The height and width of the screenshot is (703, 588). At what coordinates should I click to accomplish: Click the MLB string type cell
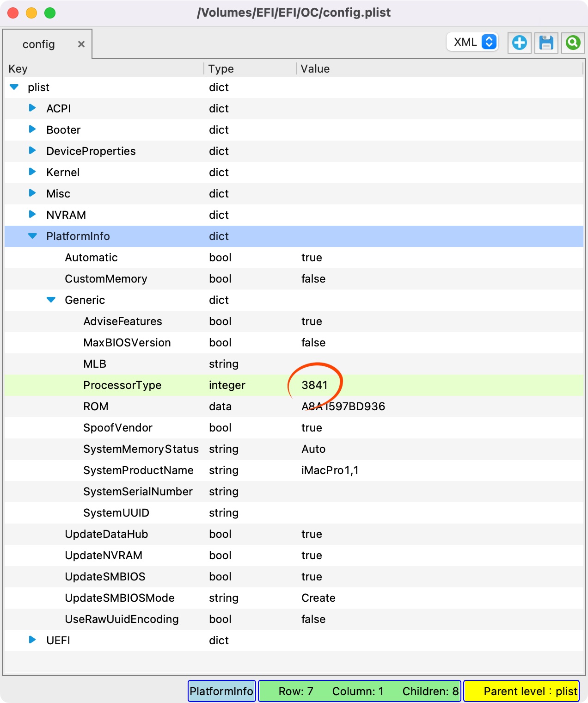[x=224, y=364]
